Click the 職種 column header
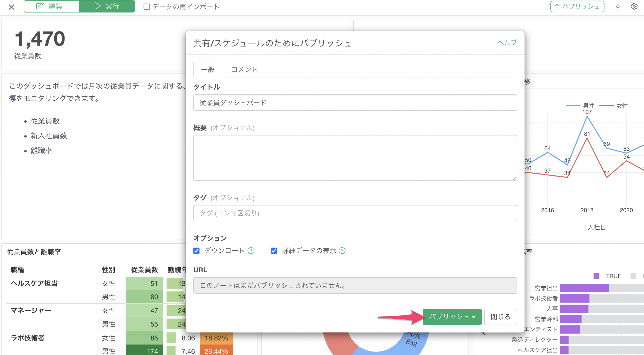This screenshot has width=644, height=355. point(17,270)
